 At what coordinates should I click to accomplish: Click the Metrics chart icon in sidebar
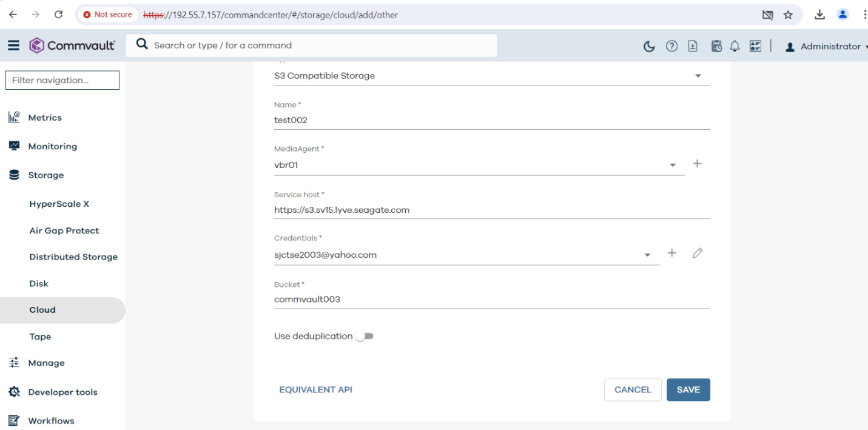pos(14,118)
